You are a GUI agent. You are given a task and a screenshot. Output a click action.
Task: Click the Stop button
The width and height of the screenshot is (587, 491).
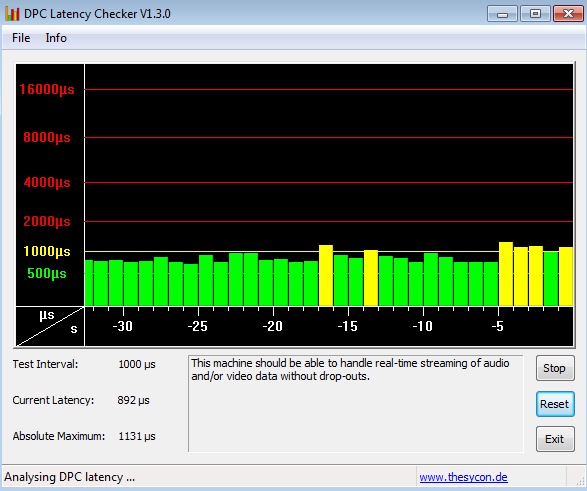coord(555,368)
